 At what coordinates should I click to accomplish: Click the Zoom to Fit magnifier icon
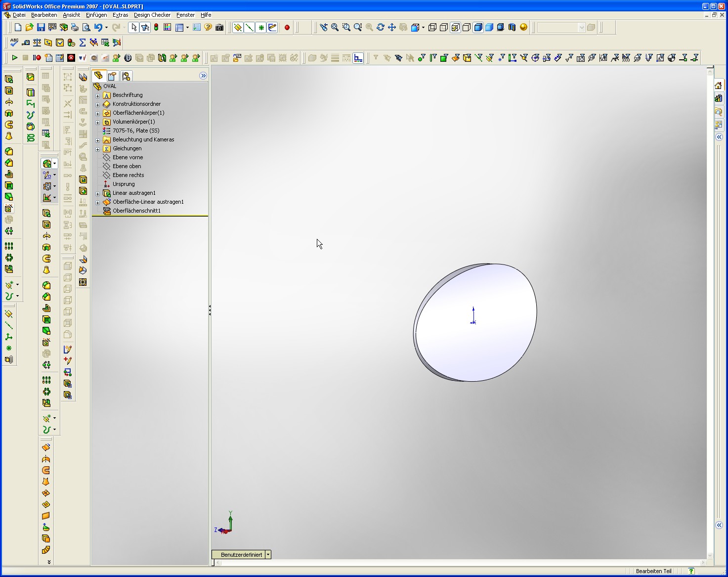pyautogui.click(x=335, y=27)
